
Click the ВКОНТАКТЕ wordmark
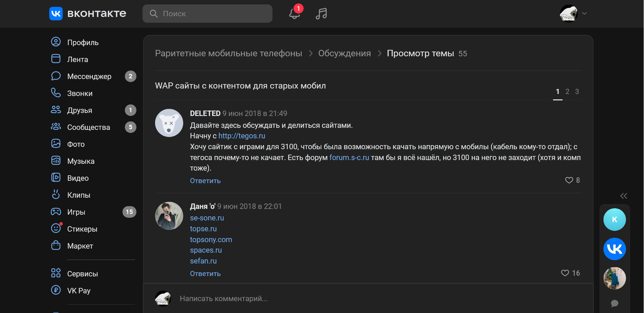pos(97,14)
